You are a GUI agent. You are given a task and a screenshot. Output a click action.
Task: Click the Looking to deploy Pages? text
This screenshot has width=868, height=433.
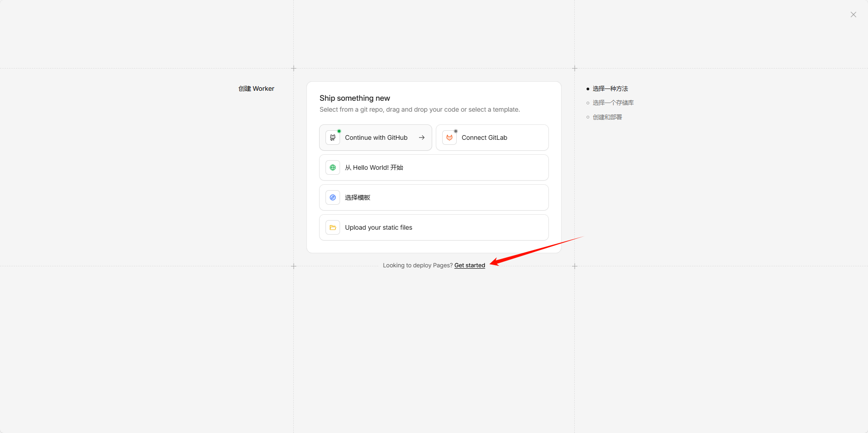click(x=417, y=266)
